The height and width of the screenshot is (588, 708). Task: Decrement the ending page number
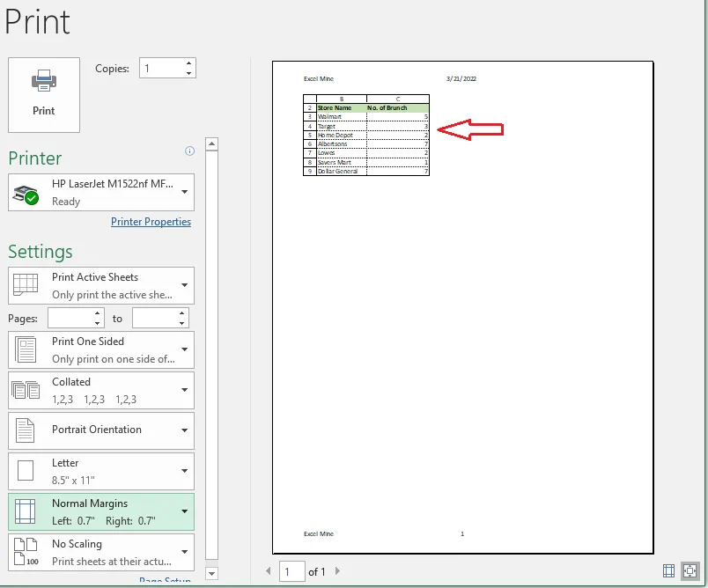[x=181, y=323]
